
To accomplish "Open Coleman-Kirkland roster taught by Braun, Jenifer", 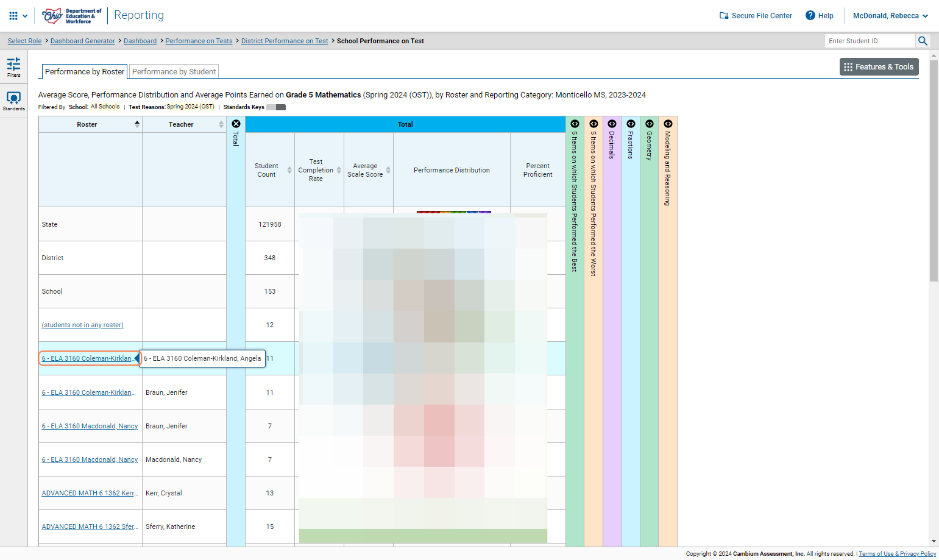I will [x=88, y=392].
